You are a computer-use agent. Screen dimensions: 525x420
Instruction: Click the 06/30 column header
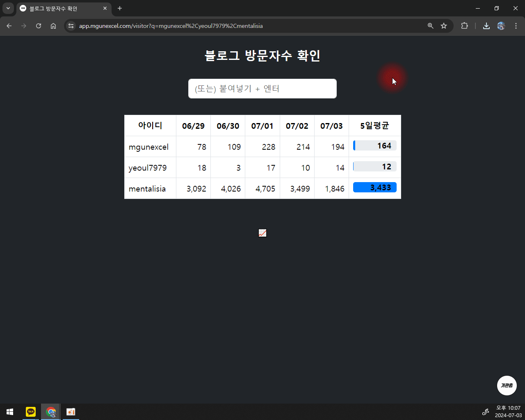point(228,126)
